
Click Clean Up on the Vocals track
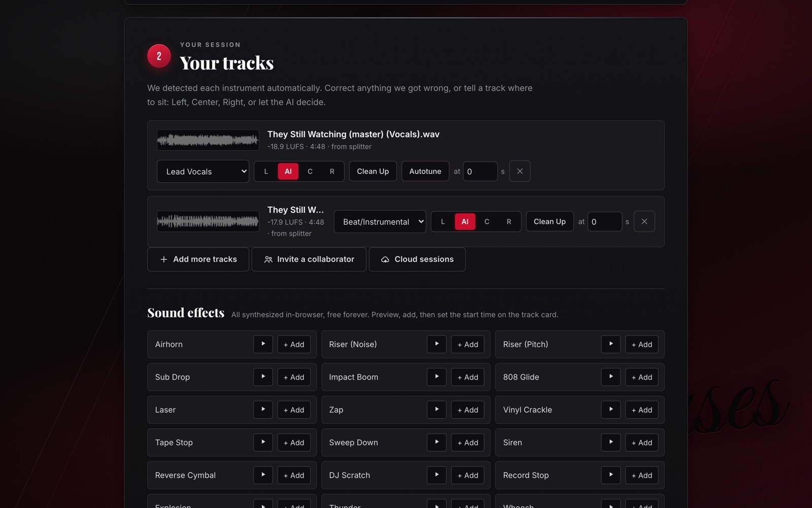(373, 171)
